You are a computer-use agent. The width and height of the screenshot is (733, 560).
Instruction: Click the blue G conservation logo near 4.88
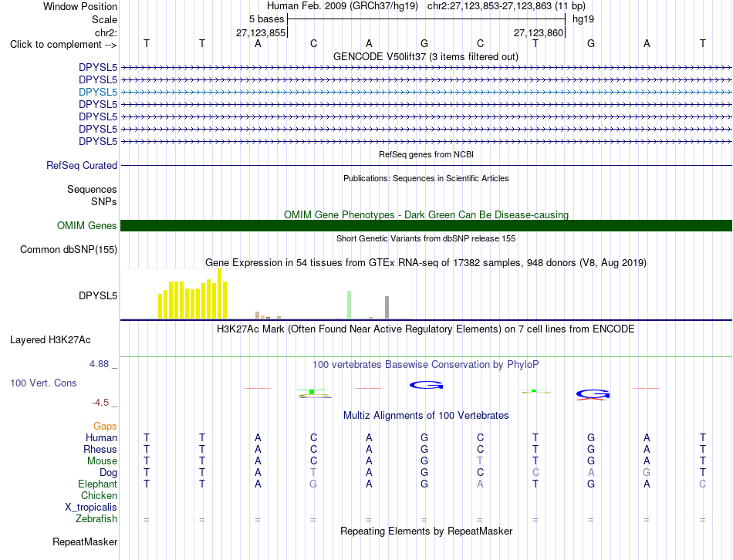[x=427, y=385]
